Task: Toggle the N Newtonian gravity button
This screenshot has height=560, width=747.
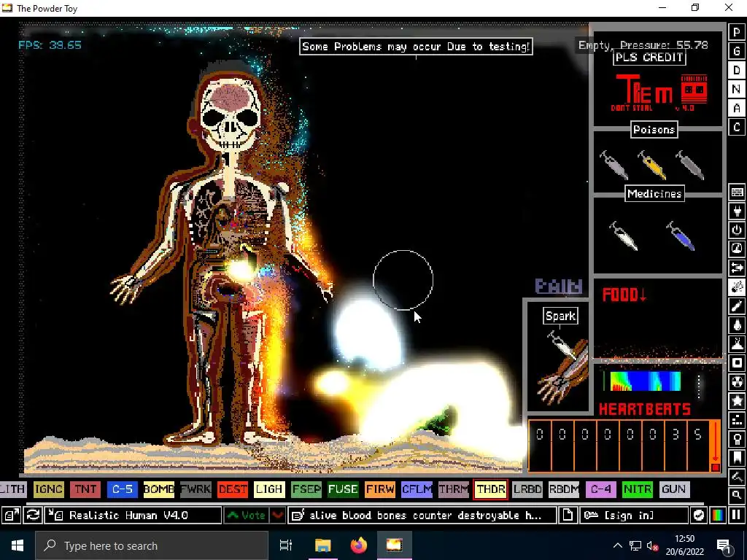Action: [737, 89]
